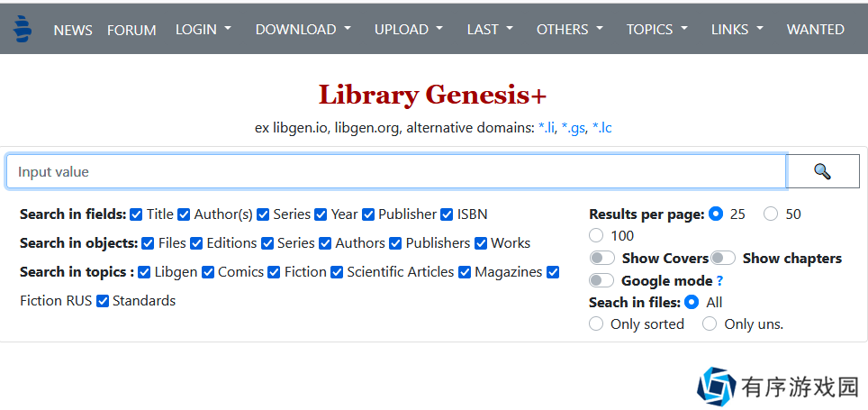The width and height of the screenshot is (868, 410).
Task: Open the WANTED page
Action: (816, 30)
